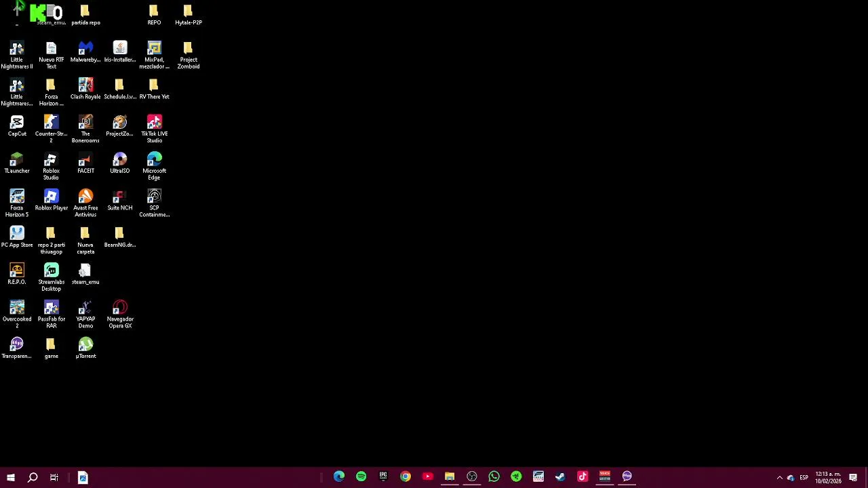
Task: Select the Streamlabs Desktop shortcut
Action: tap(51, 277)
